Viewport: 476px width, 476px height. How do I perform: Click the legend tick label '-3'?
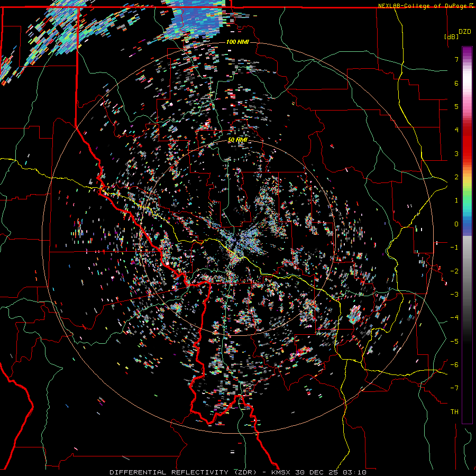pyautogui.click(x=454, y=294)
